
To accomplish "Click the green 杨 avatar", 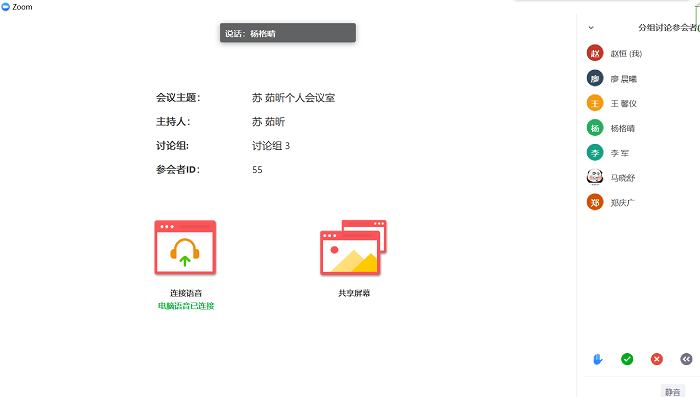I will pos(595,128).
